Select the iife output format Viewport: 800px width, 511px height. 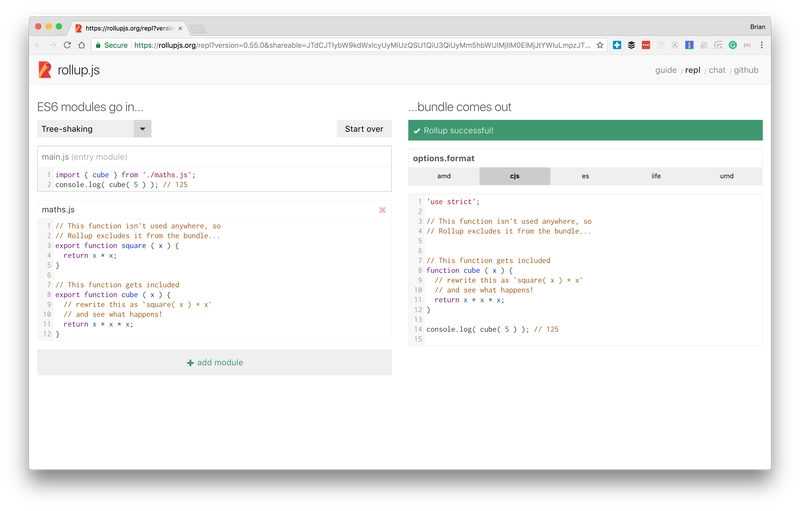656,176
